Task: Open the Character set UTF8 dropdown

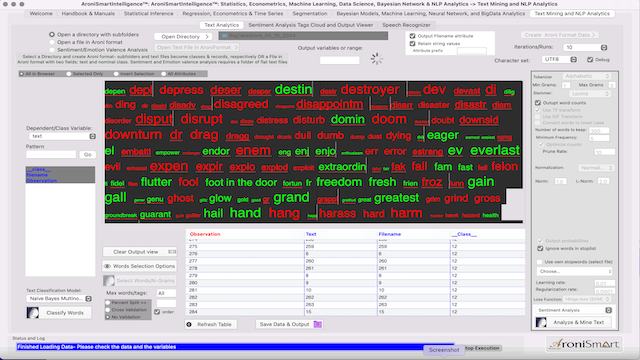Action: click(559, 60)
